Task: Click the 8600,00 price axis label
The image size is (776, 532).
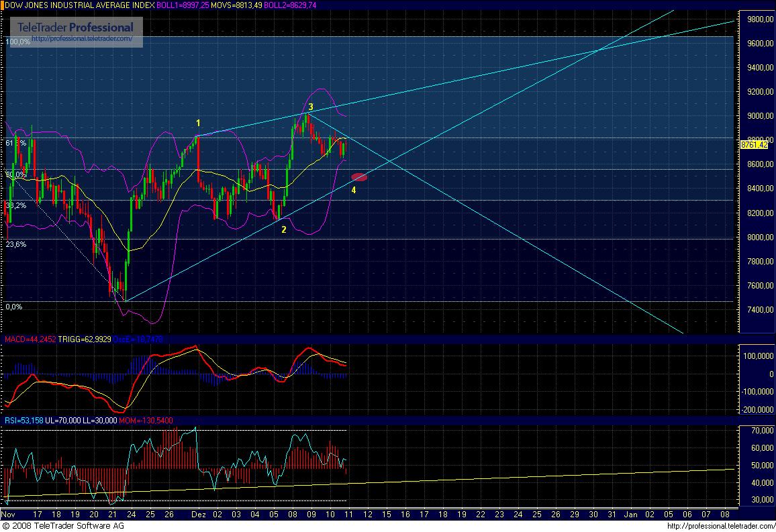Action: [760, 164]
